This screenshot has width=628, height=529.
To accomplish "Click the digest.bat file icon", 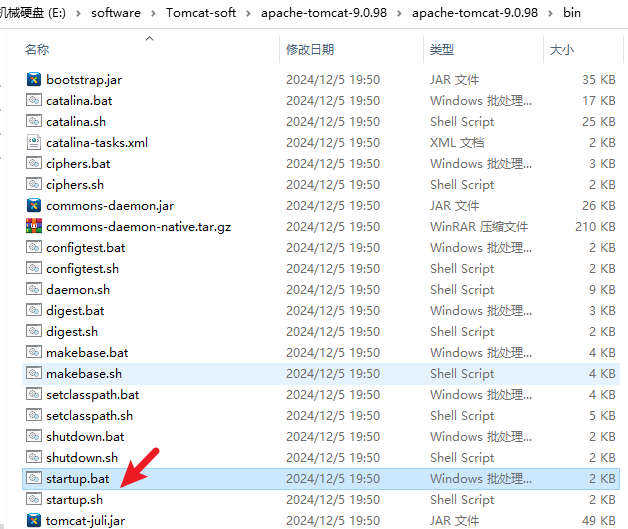I will pos(34,310).
